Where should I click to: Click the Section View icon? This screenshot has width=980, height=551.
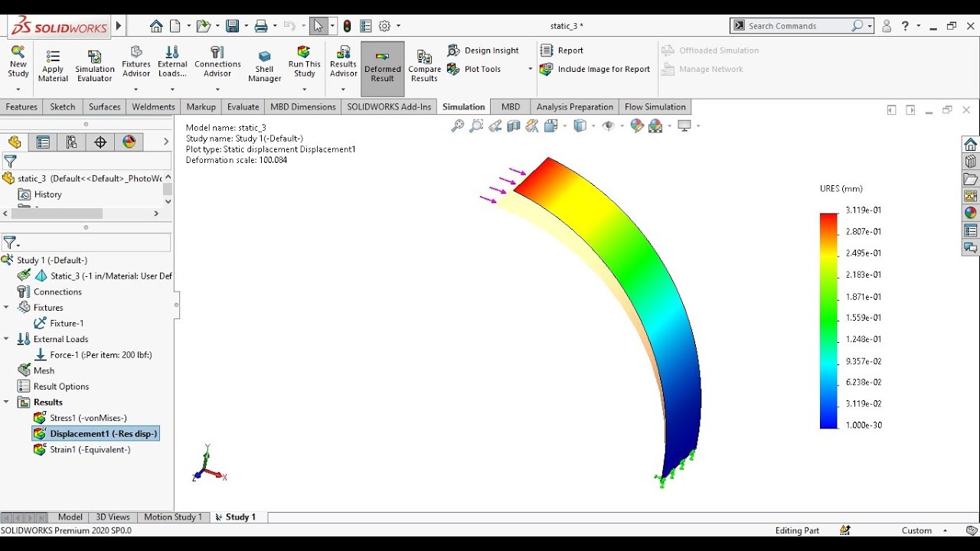point(513,126)
